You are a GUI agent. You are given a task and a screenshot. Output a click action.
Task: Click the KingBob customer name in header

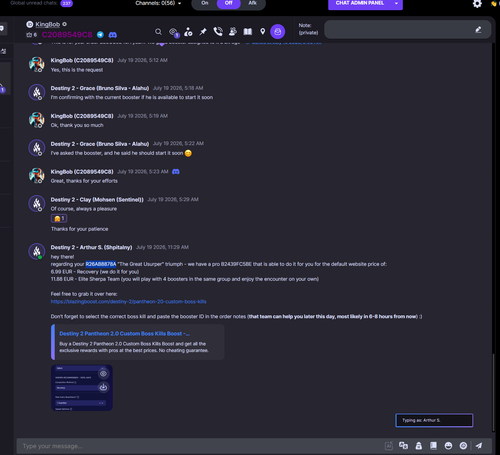(48, 24)
